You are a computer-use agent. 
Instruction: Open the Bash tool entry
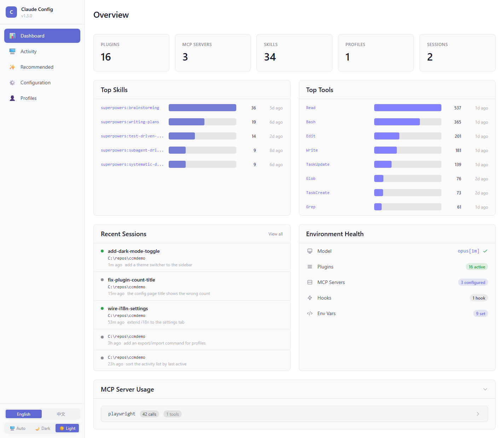(311, 122)
